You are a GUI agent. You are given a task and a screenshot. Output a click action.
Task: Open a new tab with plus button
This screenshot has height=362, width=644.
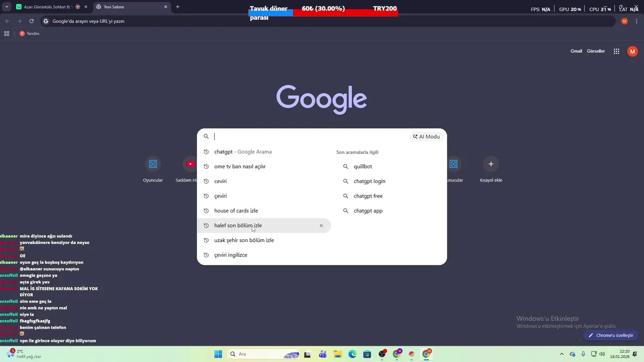click(x=178, y=7)
